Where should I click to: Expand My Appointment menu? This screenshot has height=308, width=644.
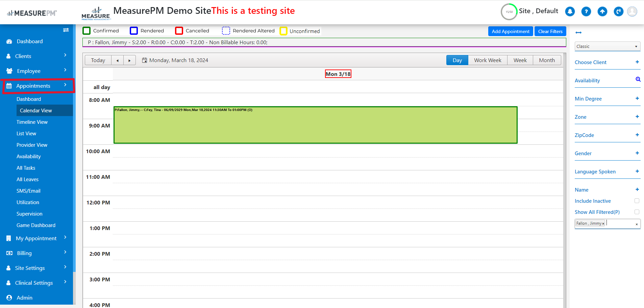coord(36,238)
